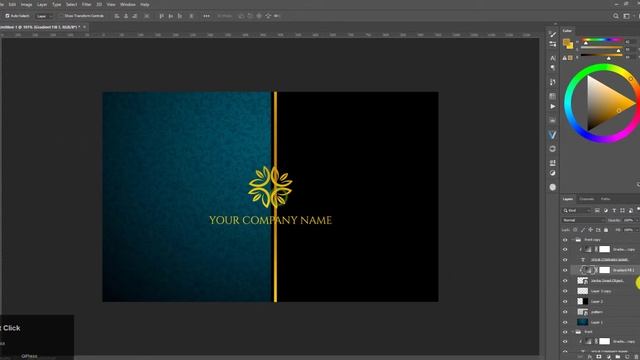Click the foreground color swatch in Color panel

[566, 42]
